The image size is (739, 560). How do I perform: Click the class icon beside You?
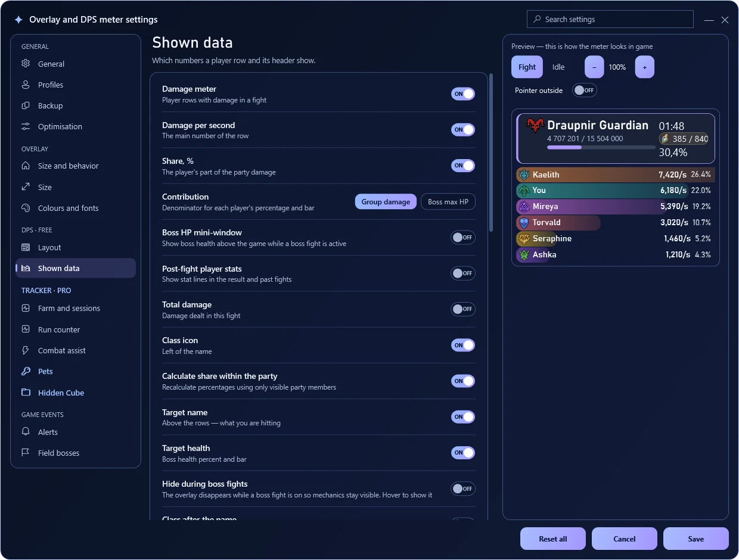coord(524,191)
